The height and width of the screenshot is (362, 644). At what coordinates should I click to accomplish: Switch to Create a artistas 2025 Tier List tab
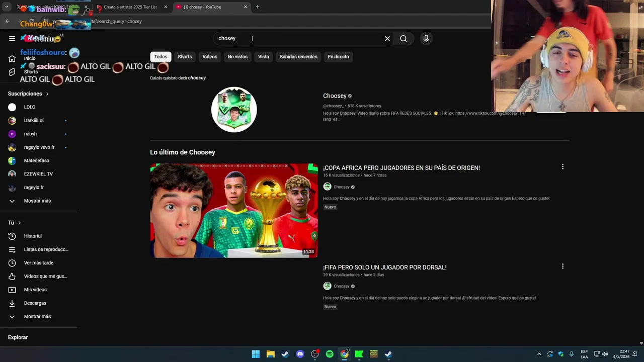point(131,7)
